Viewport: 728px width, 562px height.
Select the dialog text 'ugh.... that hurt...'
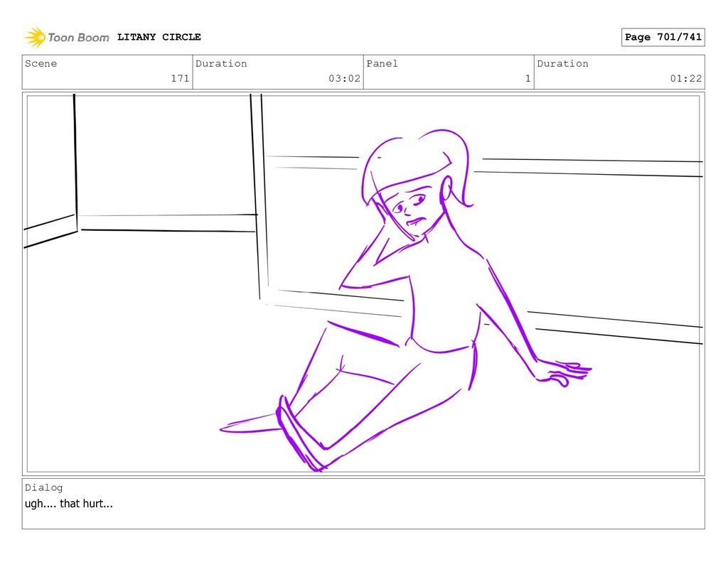click(69, 504)
